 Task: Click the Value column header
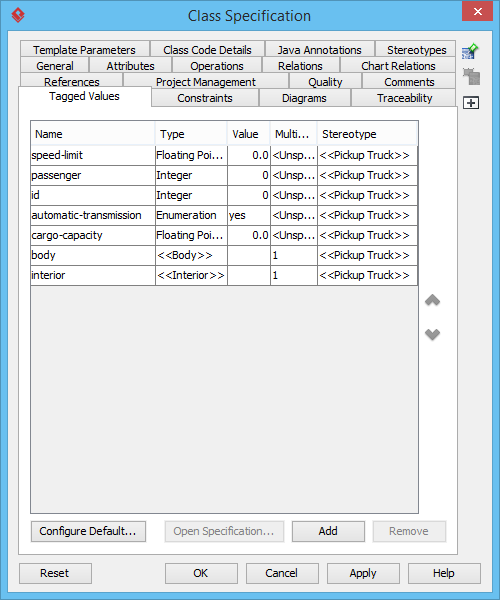249,134
